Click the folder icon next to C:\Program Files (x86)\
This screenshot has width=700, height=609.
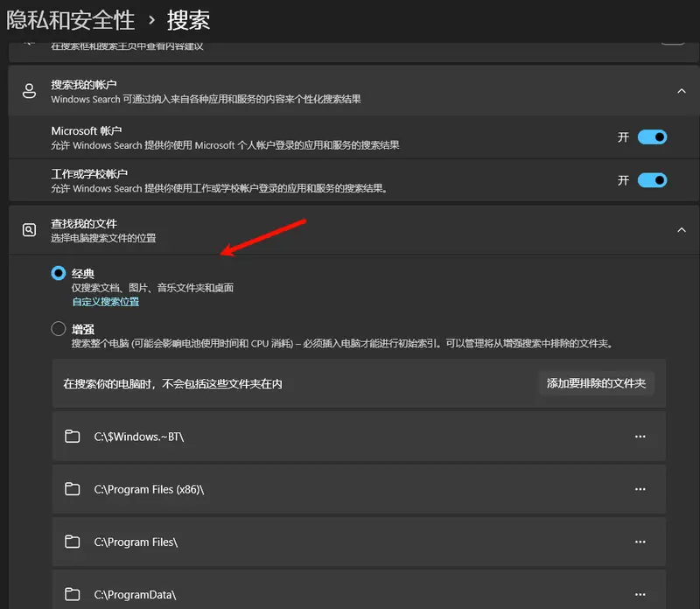(x=72, y=489)
